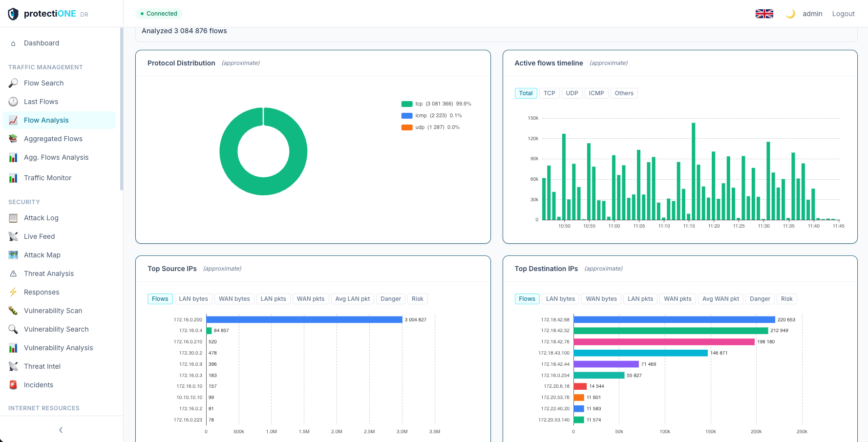Click the Threat Analysis warning triangle icon
Image resolution: width=868 pixels, height=442 pixels.
click(x=13, y=274)
